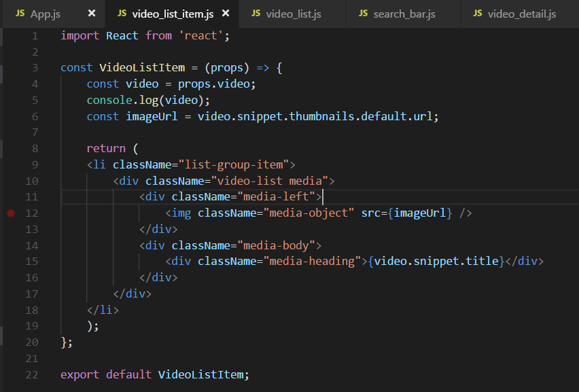Click the 'return' keyword on line 8
This screenshot has height=392, width=579.
[106, 148]
